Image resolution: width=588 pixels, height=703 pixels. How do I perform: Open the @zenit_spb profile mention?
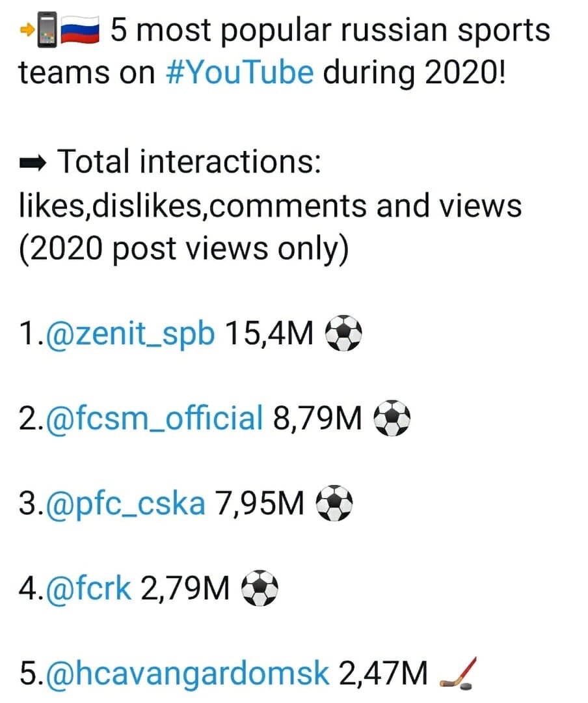129,335
